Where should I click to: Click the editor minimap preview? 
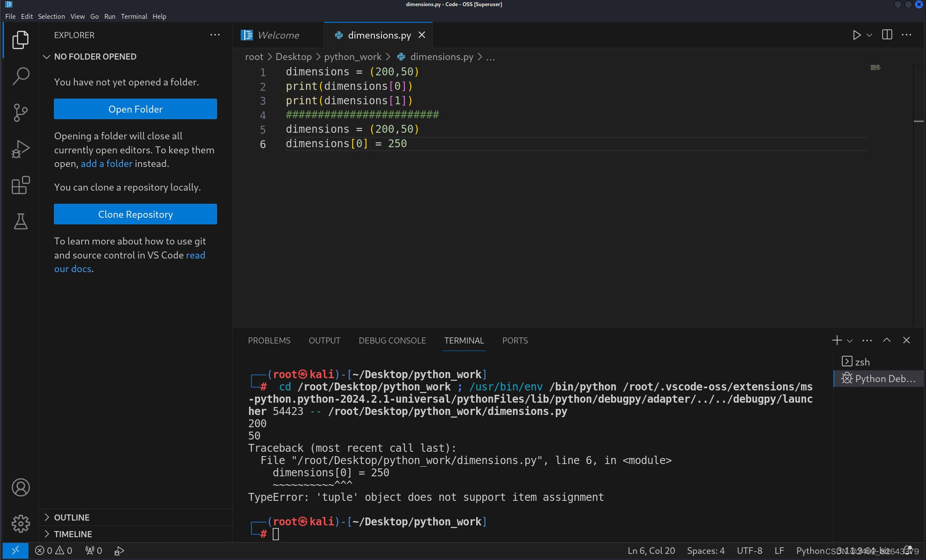[x=876, y=67]
